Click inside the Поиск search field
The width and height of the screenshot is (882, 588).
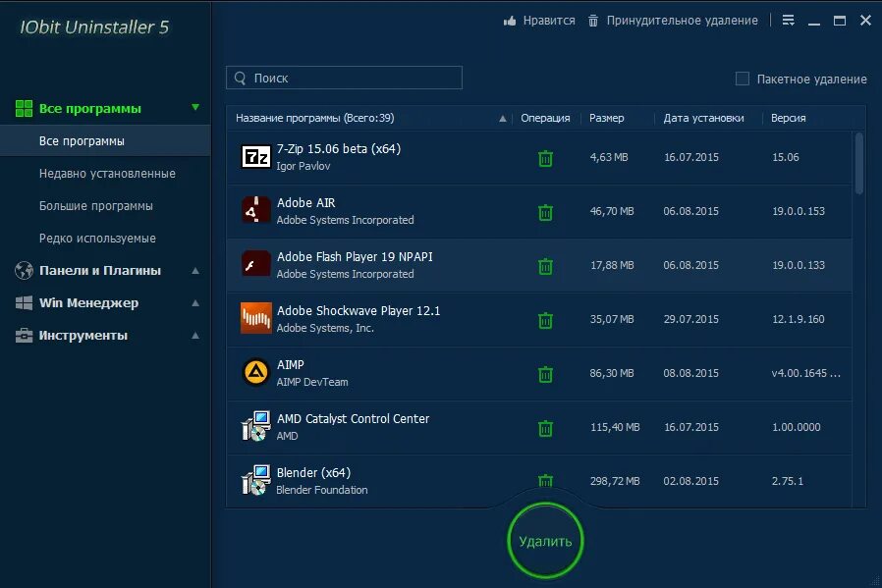(x=344, y=78)
